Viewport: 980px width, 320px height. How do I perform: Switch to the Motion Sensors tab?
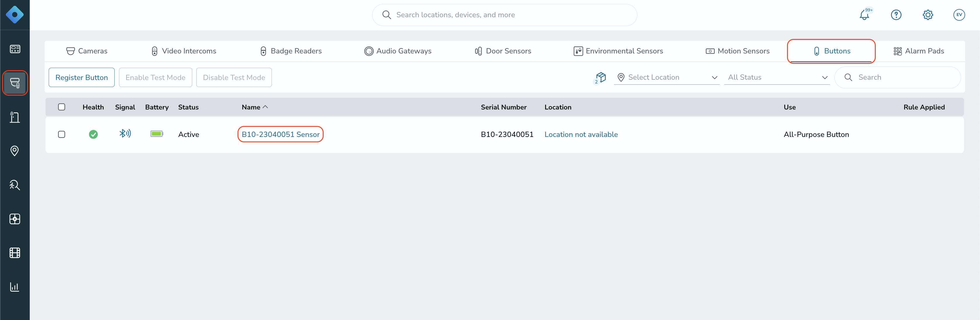click(738, 51)
